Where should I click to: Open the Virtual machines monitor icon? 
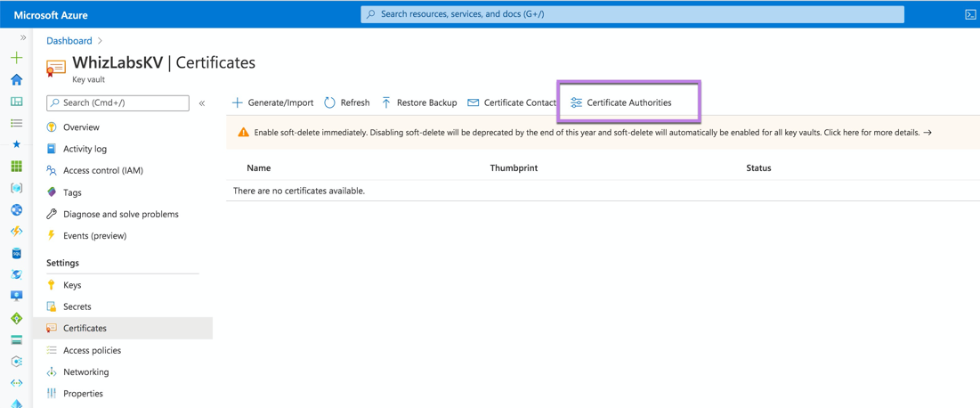(x=17, y=296)
